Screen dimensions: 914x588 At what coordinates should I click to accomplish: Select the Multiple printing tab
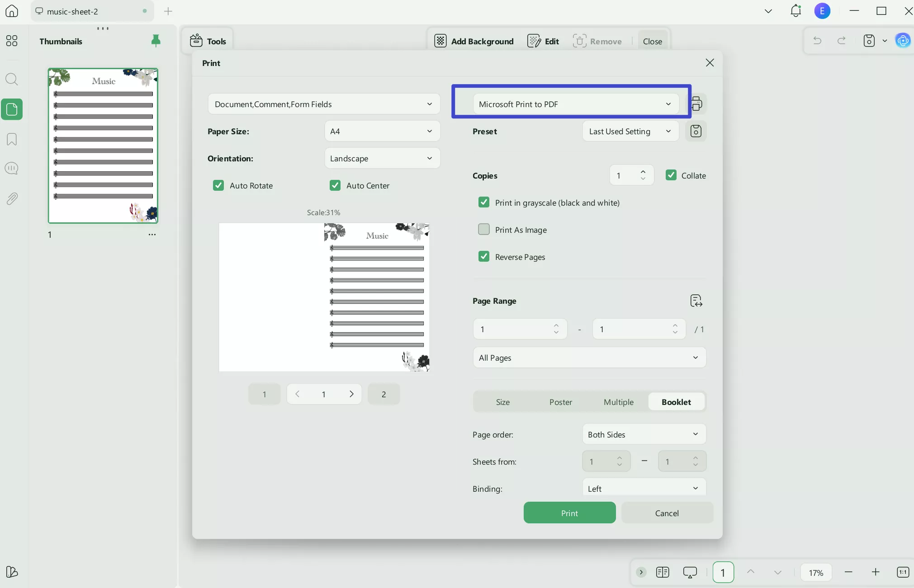[x=618, y=402]
